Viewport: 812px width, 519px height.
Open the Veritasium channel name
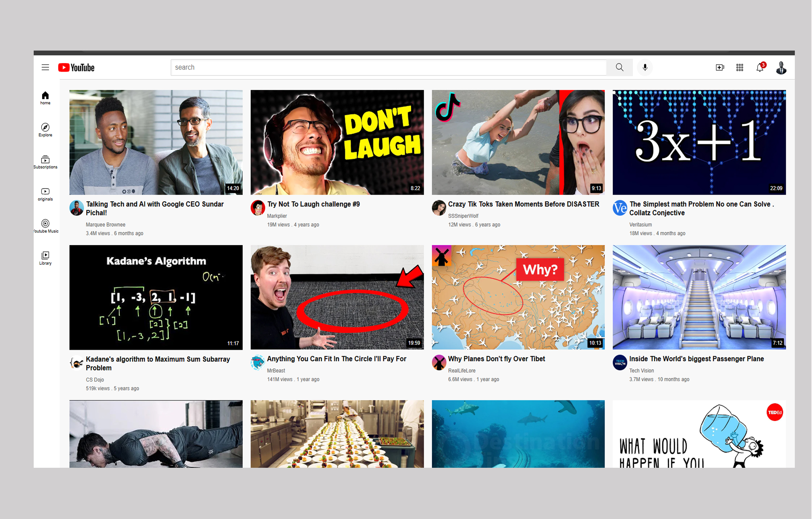click(640, 225)
